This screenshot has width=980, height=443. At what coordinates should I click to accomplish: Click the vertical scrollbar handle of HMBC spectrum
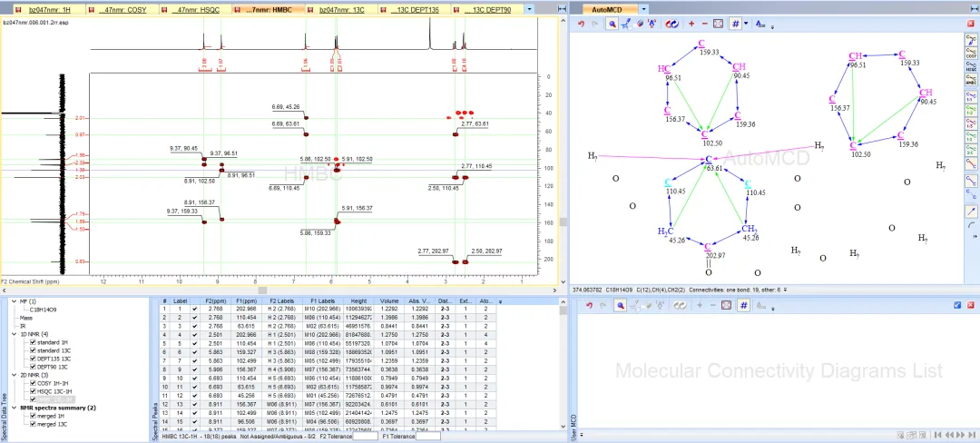tap(563, 221)
